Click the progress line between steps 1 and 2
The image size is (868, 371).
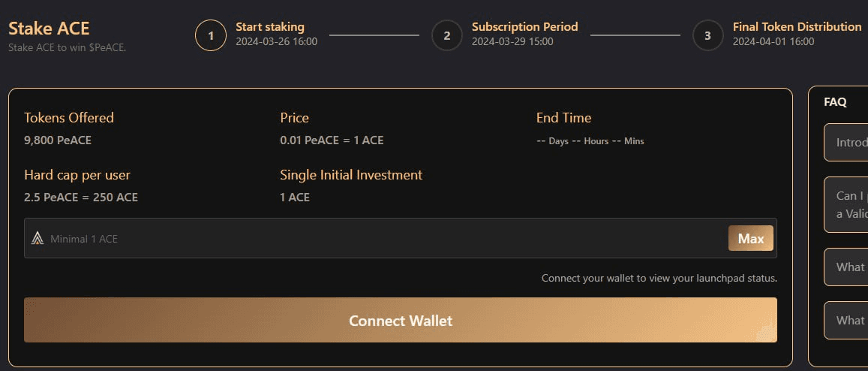374,35
